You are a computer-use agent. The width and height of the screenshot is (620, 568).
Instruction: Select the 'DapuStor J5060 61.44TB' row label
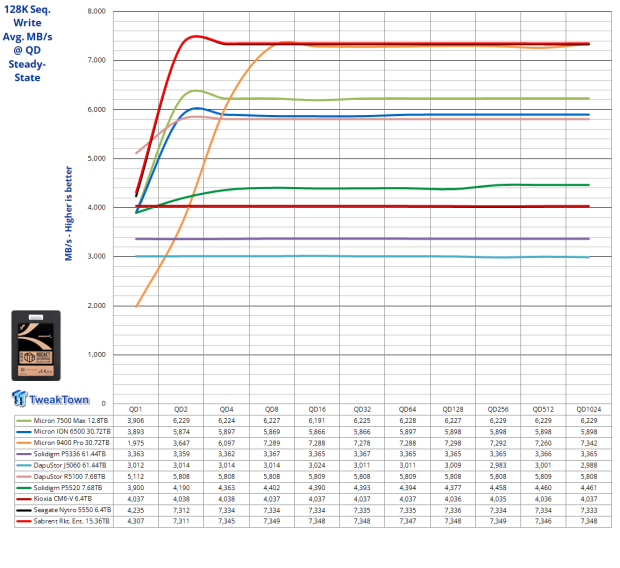[x=70, y=466]
